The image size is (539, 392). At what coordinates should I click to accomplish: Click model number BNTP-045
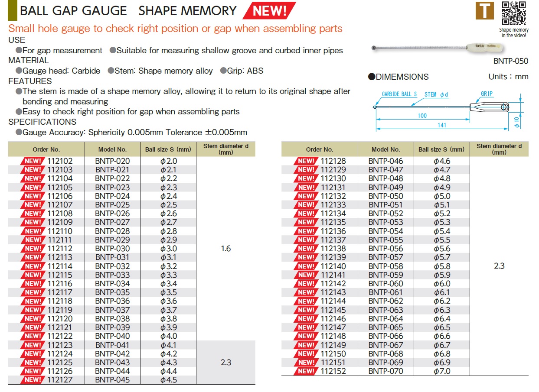(112, 380)
